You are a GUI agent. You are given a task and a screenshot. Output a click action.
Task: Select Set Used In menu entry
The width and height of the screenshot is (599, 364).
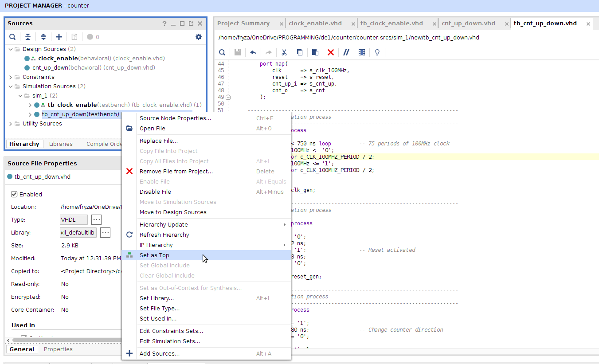pos(206,318)
